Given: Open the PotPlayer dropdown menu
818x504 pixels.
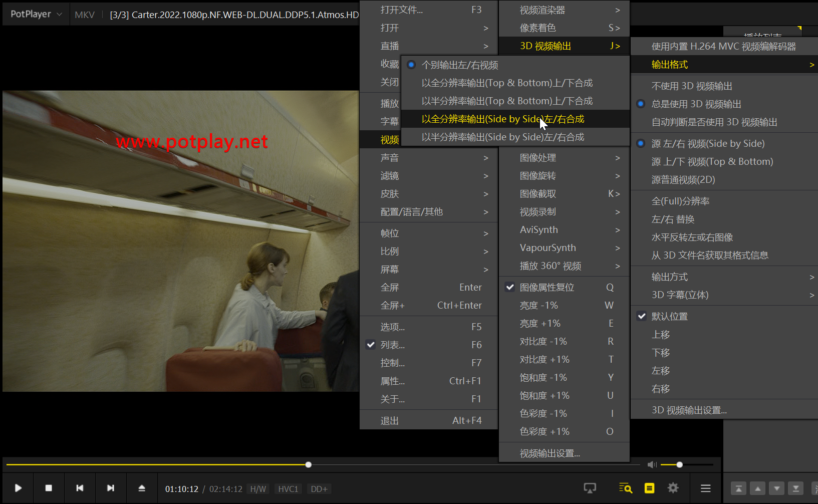Looking at the screenshot, I should pos(36,14).
